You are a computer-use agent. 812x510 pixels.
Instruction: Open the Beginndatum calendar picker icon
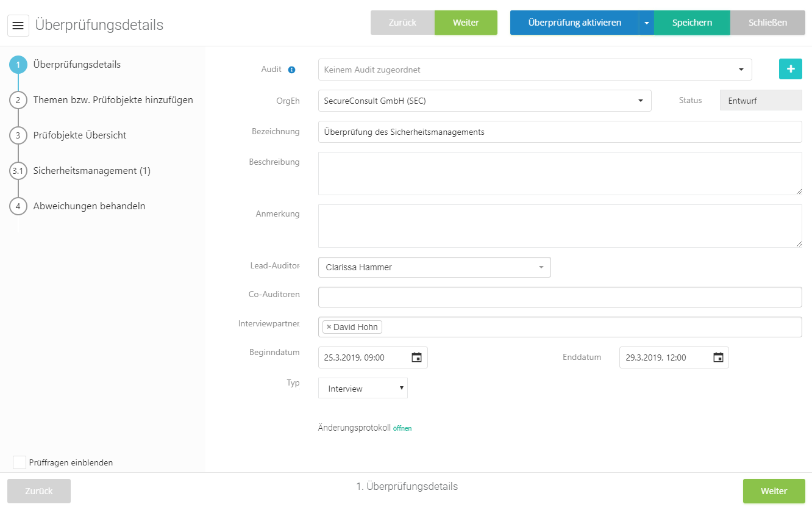(x=416, y=357)
